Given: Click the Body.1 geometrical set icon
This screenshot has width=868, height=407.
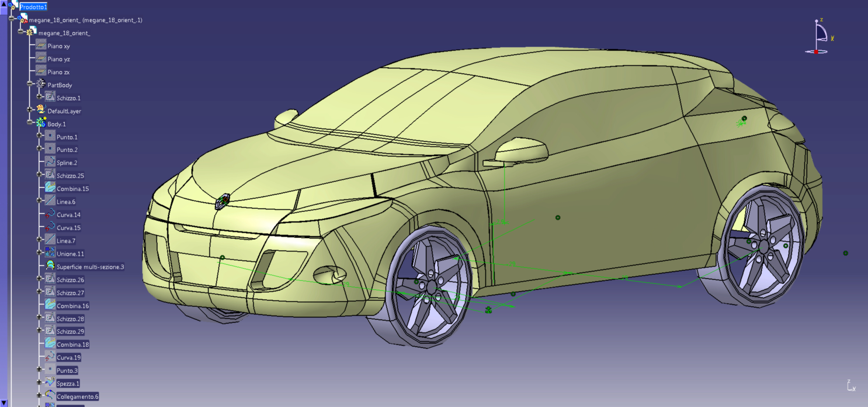Looking at the screenshot, I should pos(41,122).
